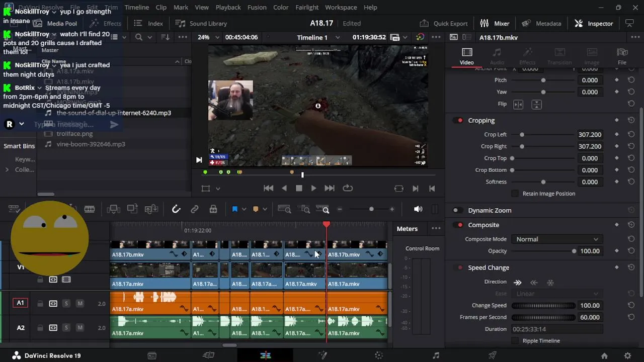Open the Fusion menu
The image size is (644, 362).
coord(257,8)
